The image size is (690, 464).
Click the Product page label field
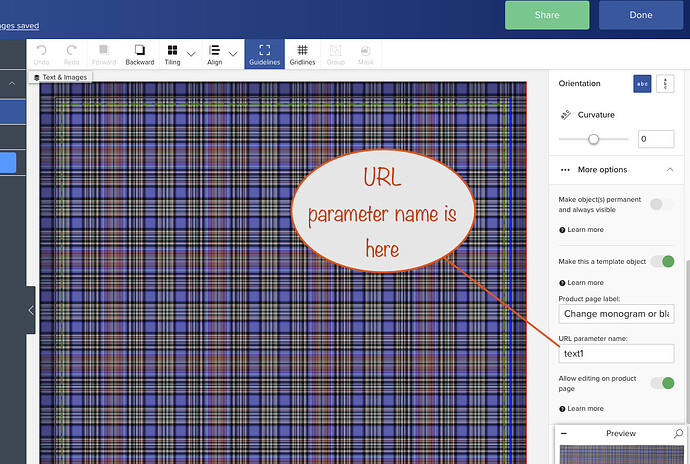pos(616,314)
